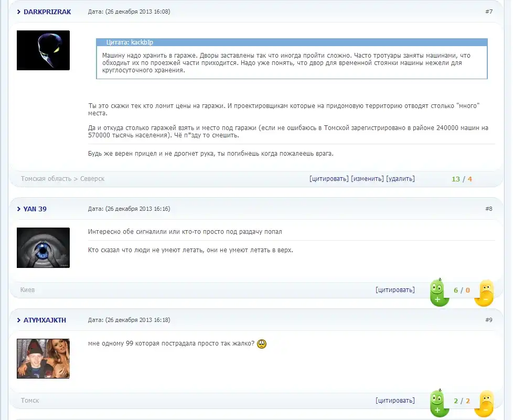The image size is (513, 420).
Task: Open the #9 post permalink
Action: pyautogui.click(x=488, y=320)
